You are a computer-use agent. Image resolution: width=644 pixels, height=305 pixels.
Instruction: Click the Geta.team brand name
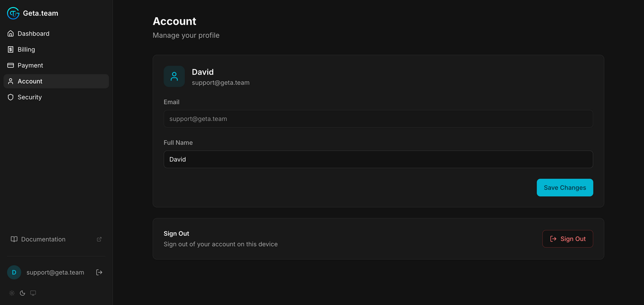(x=41, y=13)
